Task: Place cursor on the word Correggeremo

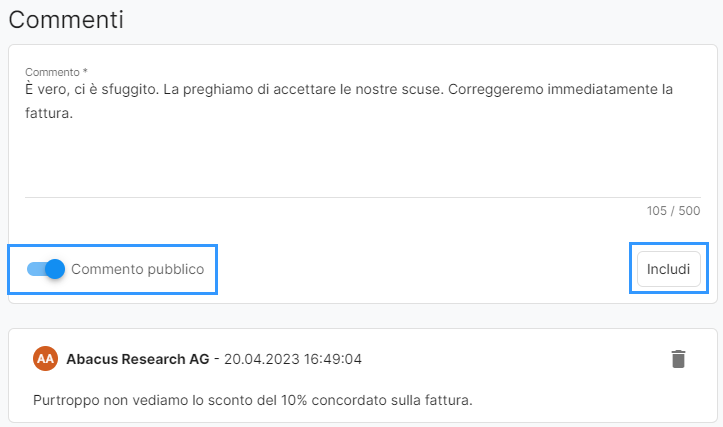Action: pos(496,89)
